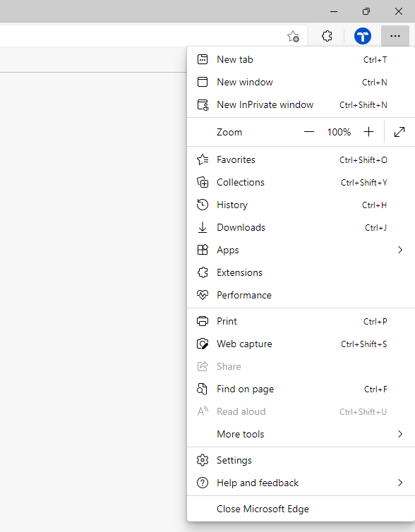Image resolution: width=415 pixels, height=532 pixels.
Task: Choose Close Microsoft Edge
Action: point(301,509)
